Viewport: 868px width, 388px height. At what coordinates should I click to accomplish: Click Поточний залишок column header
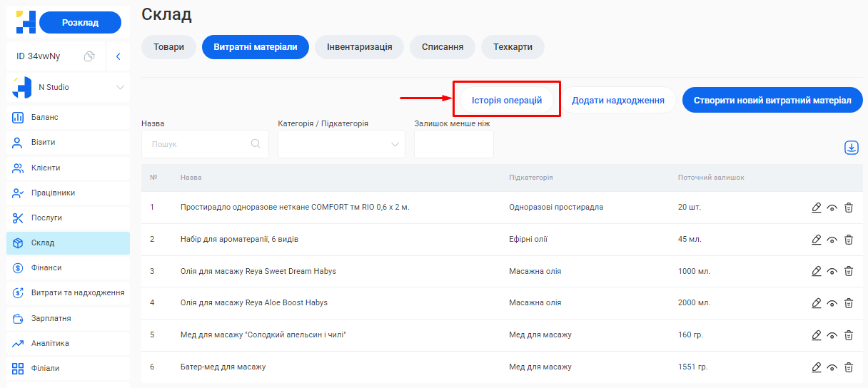click(x=711, y=178)
